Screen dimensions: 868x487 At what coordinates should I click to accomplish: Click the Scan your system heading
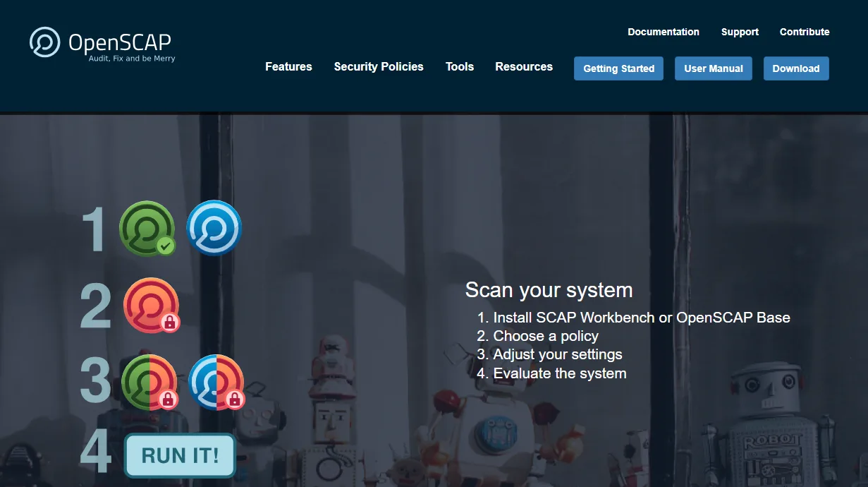pyautogui.click(x=549, y=290)
